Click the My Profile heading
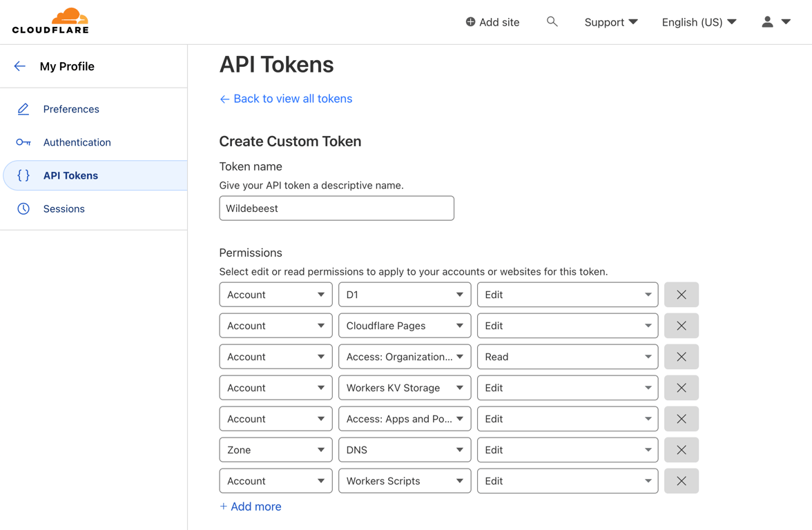812x530 pixels. click(x=67, y=66)
